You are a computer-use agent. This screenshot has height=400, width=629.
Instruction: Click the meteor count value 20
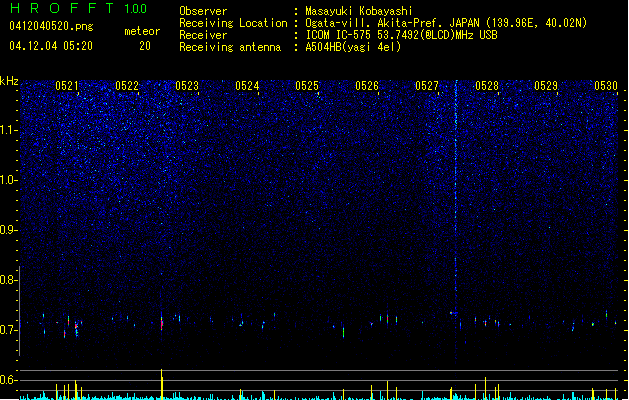[145, 46]
